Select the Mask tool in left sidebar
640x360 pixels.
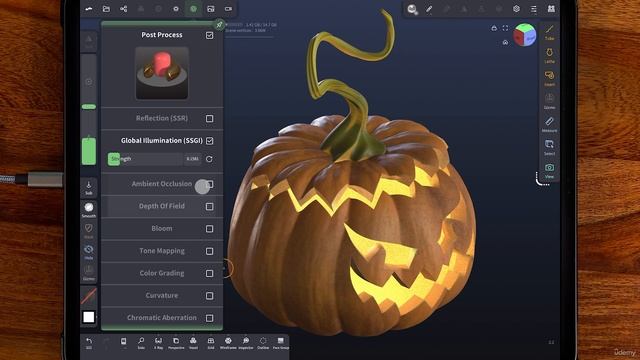coord(89,231)
